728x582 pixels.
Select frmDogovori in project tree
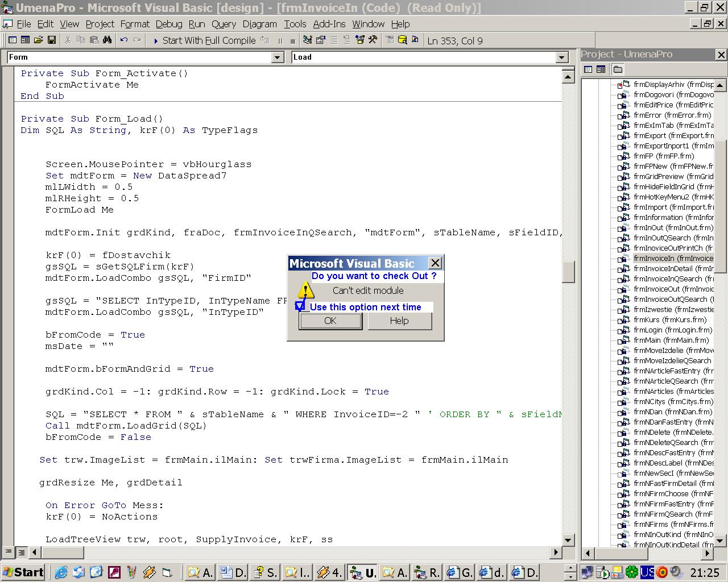point(673,94)
